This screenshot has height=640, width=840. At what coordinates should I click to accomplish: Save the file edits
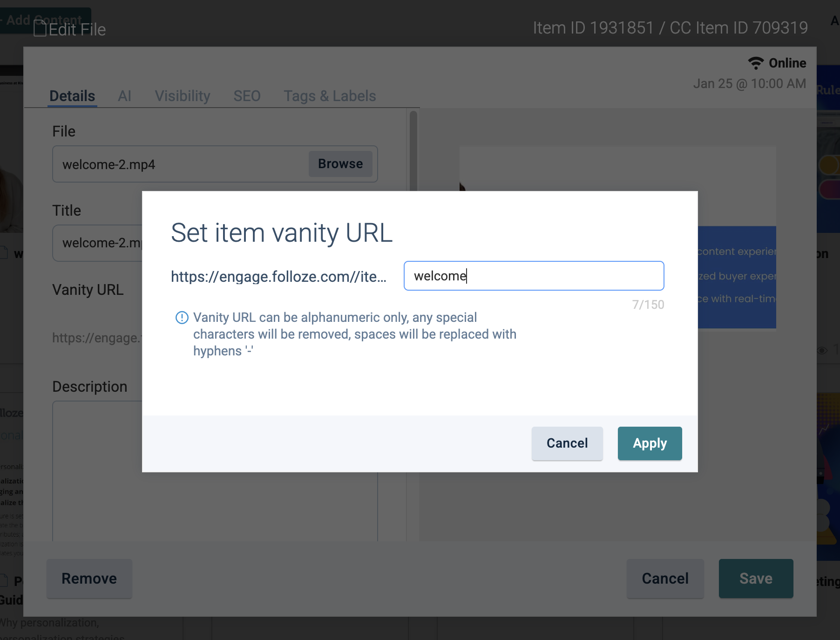(755, 579)
